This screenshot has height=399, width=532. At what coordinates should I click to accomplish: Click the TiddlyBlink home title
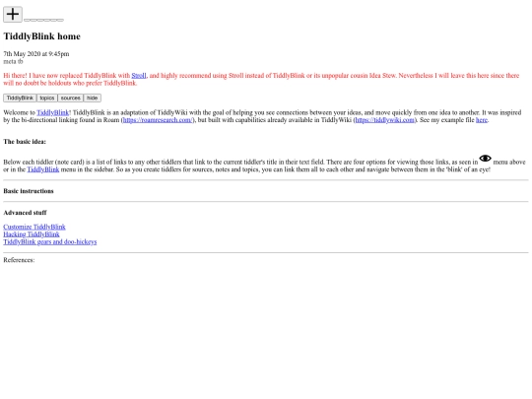[x=41, y=36]
